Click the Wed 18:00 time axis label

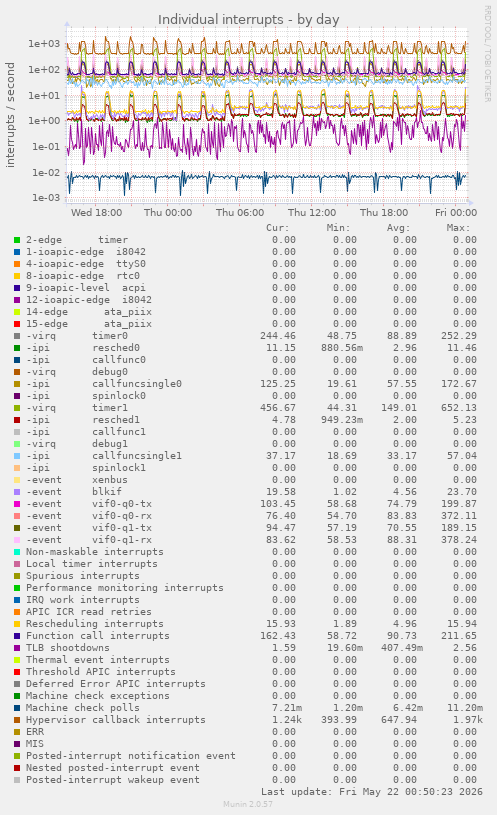click(x=96, y=213)
